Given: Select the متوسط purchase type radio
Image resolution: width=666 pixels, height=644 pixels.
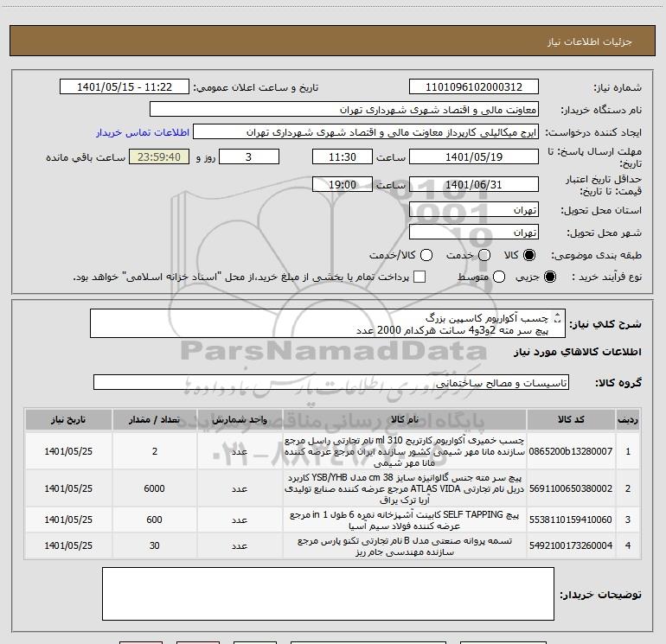Looking at the screenshot, I should click(499, 277).
